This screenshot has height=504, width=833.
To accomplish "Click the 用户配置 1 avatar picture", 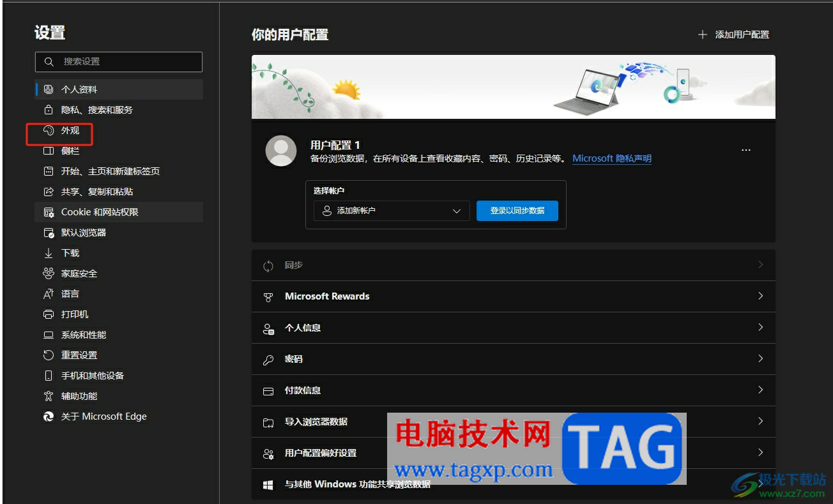I will [x=281, y=151].
